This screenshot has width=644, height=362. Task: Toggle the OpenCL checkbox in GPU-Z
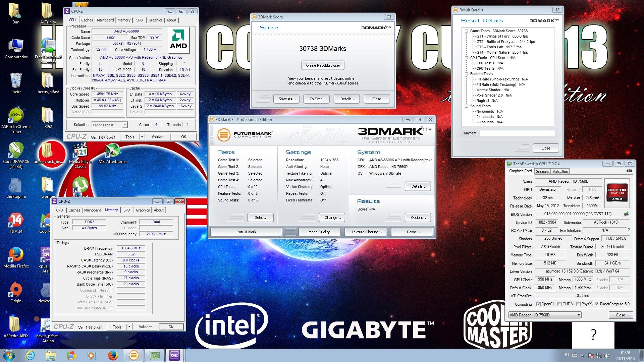point(538,304)
